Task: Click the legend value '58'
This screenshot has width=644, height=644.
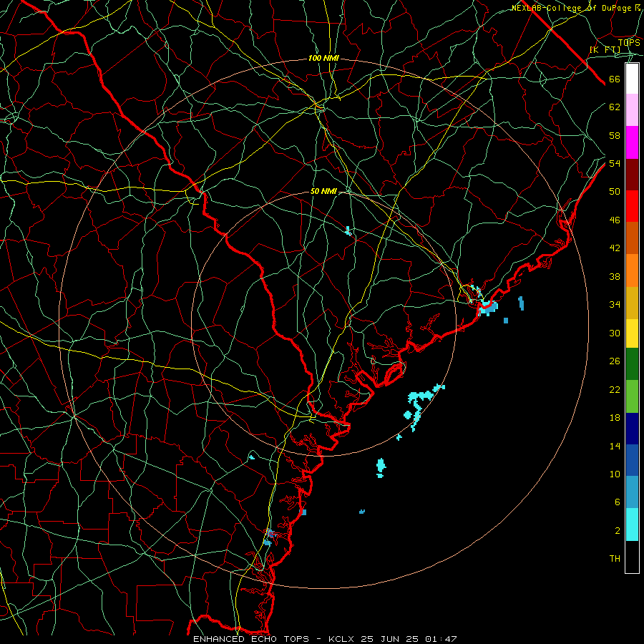Action: (x=615, y=135)
